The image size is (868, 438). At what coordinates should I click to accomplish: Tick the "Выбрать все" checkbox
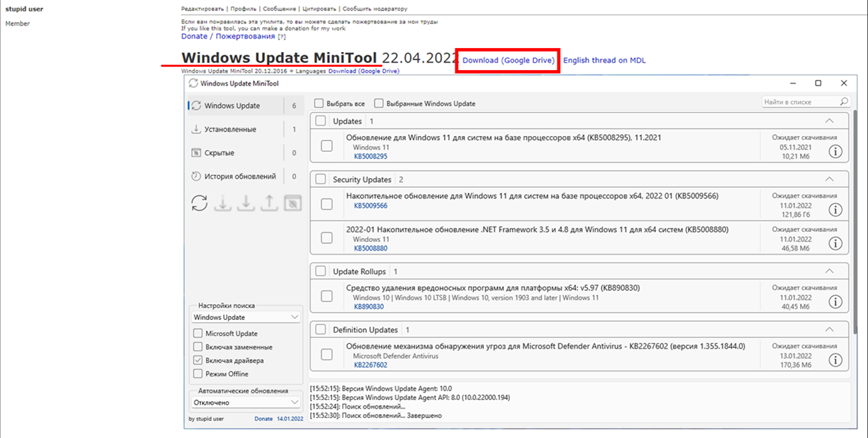click(x=319, y=103)
